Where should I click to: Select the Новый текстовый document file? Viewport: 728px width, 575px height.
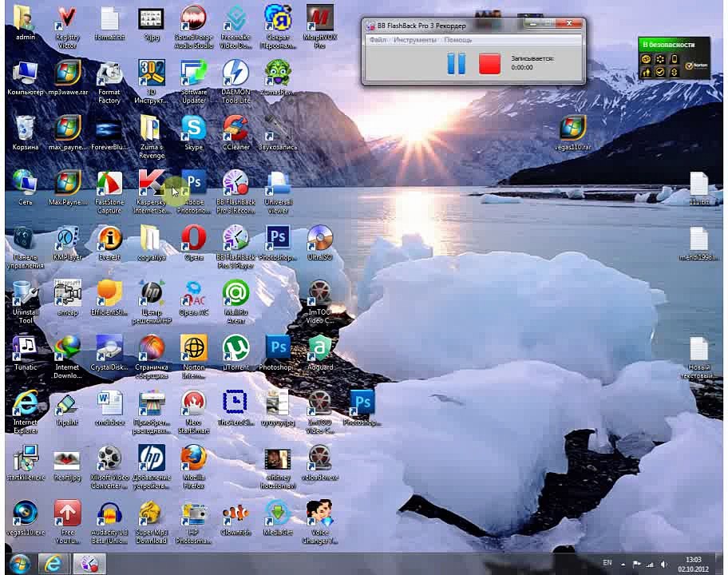click(x=698, y=357)
